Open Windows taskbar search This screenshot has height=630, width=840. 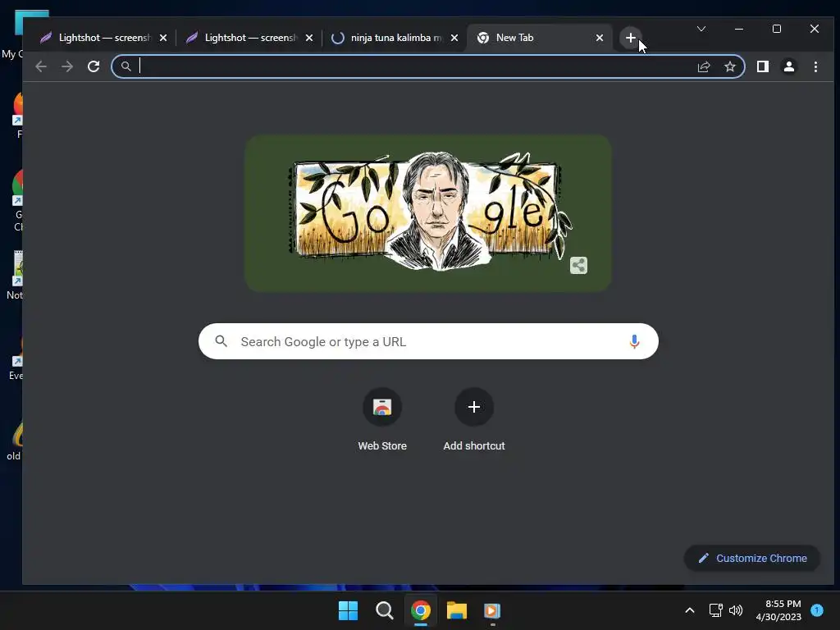384,610
